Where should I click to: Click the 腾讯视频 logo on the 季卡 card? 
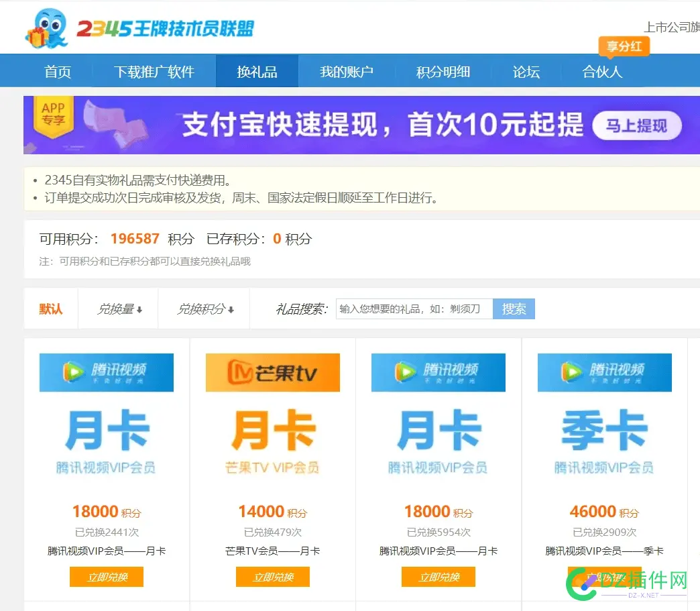[604, 372]
